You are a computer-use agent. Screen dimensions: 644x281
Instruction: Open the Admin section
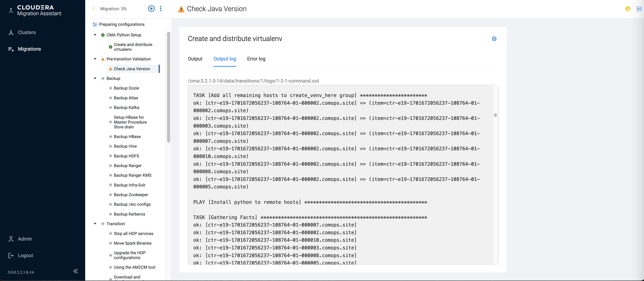coord(25,239)
